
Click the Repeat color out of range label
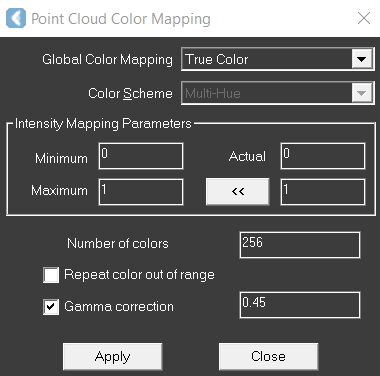coord(139,275)
